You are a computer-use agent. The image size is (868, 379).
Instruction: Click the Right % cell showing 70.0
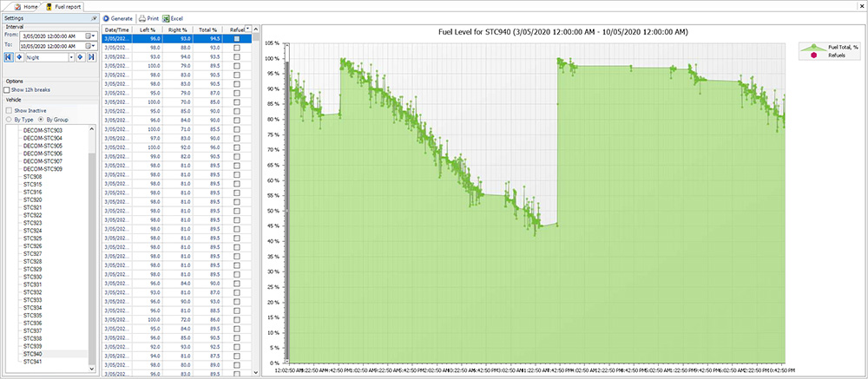click(178, 102)
